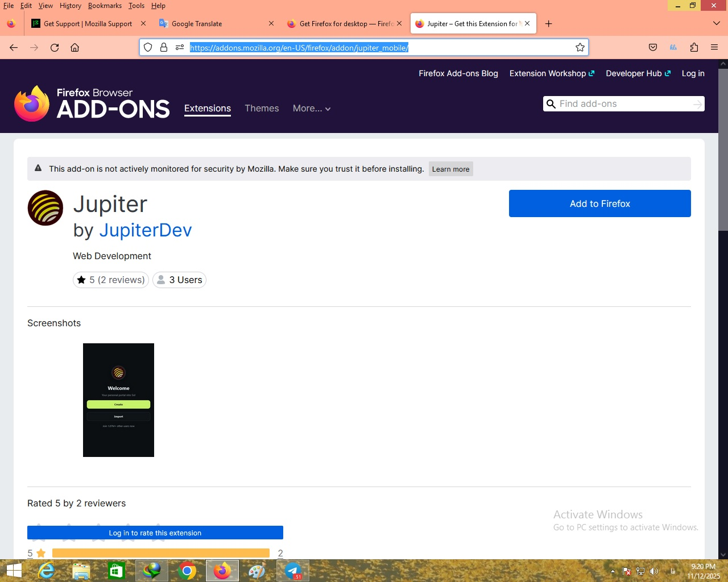Go to the Extensions section
The image size is (728, 582).
tap(208, 109)
